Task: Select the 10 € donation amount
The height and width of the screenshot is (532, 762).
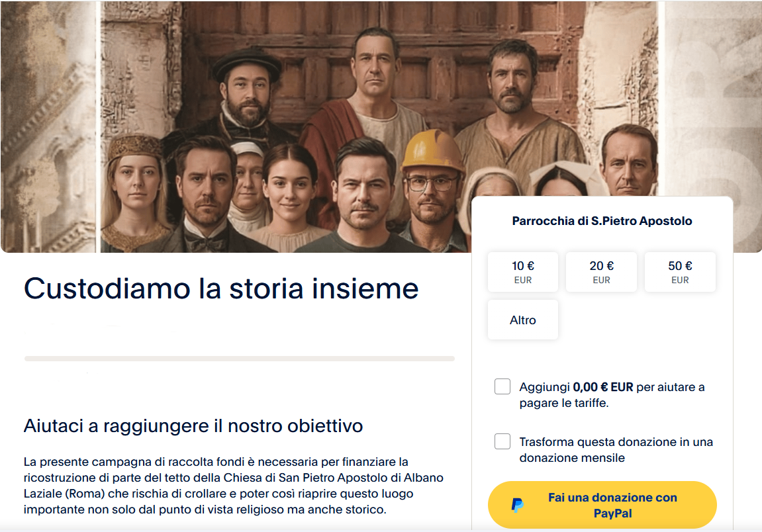Action: tap(523, 272)
